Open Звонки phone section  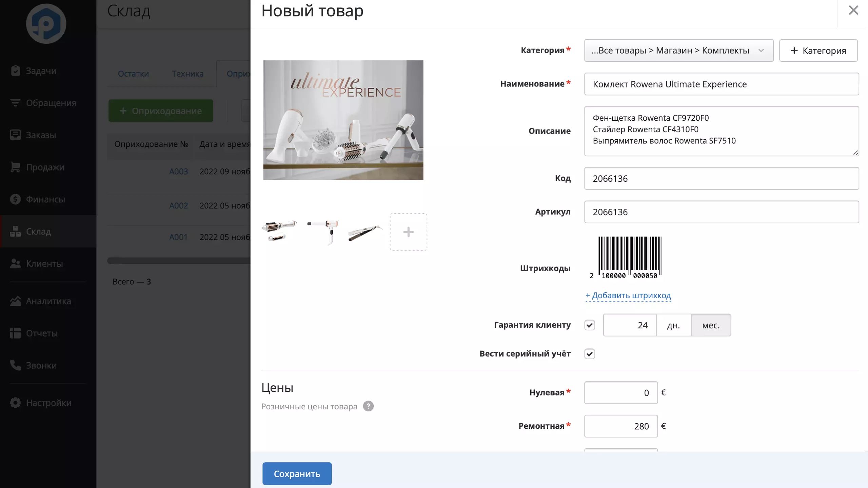[48, 365]
